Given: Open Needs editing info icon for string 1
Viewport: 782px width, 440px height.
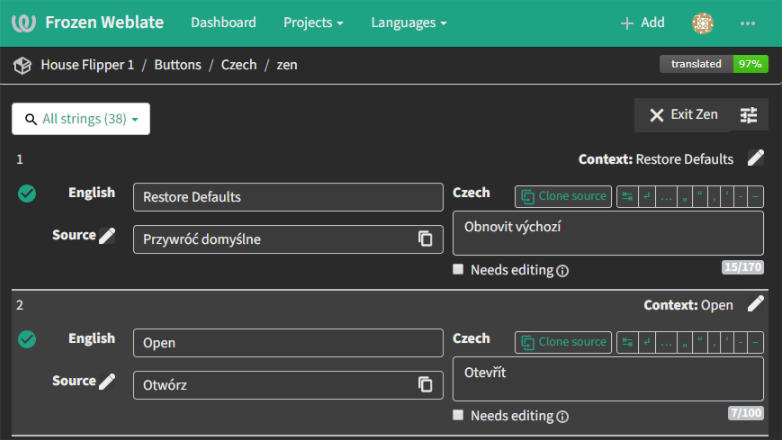Looking at the screenshot, I should coord(562,271).
